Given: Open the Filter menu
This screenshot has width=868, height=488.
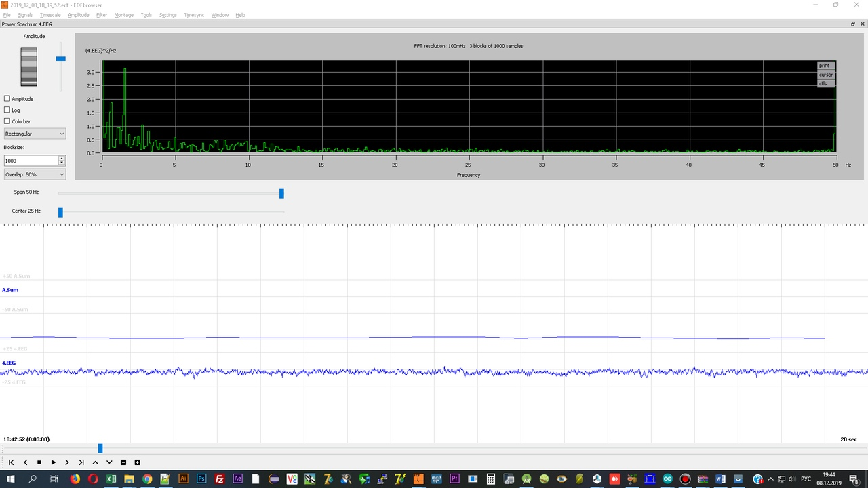Looking at the screenshot, I should tap(102, 15).
